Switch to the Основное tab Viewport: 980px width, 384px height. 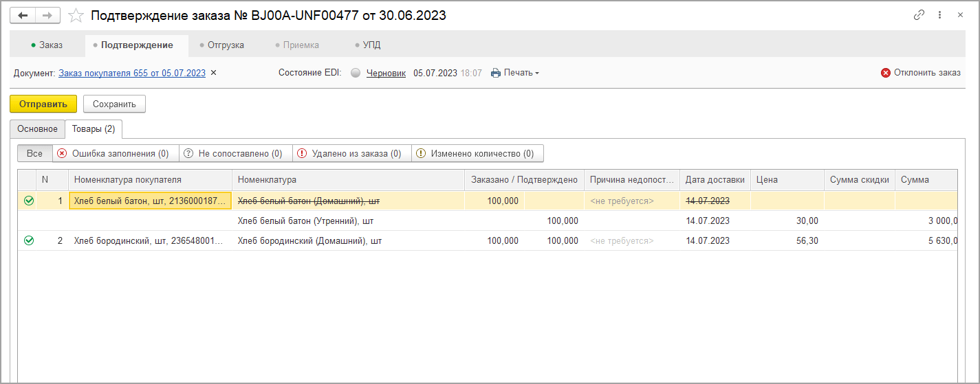[37, 128]
